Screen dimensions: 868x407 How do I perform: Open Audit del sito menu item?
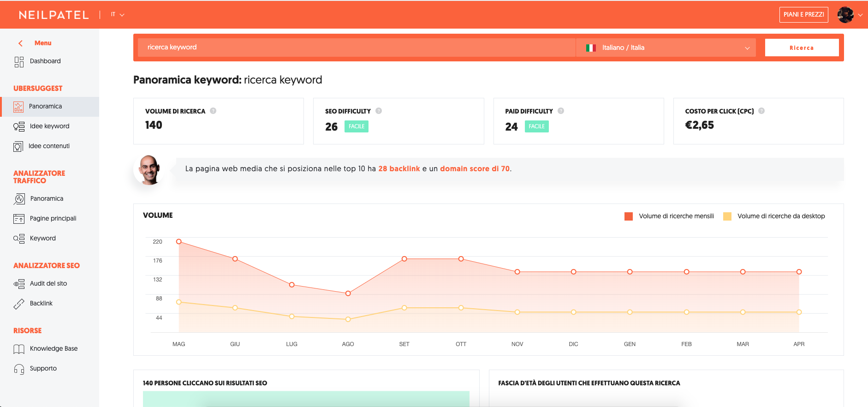(x=49, y=284)
